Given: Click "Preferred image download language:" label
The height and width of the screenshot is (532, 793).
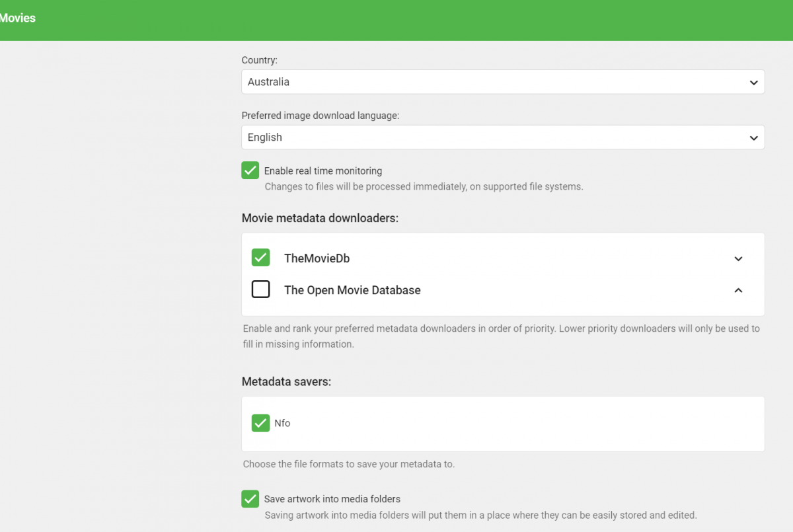Looking at the screenshot, I should [321, 116].
